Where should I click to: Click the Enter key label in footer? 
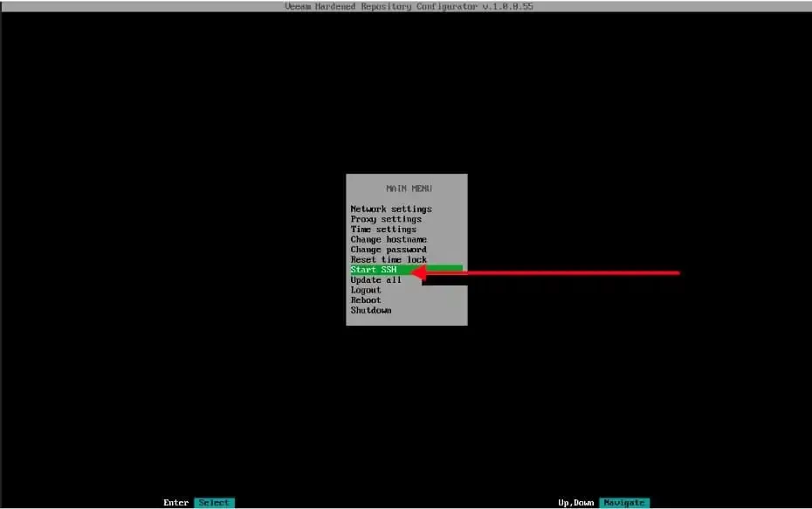point(176,502)
